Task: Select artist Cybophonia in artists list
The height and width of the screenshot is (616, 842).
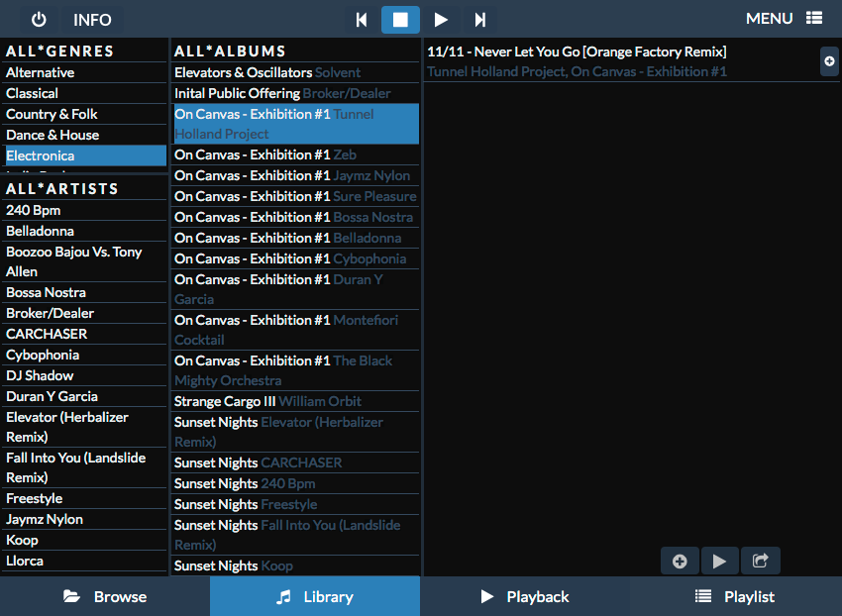Action: tap(85, 355)
